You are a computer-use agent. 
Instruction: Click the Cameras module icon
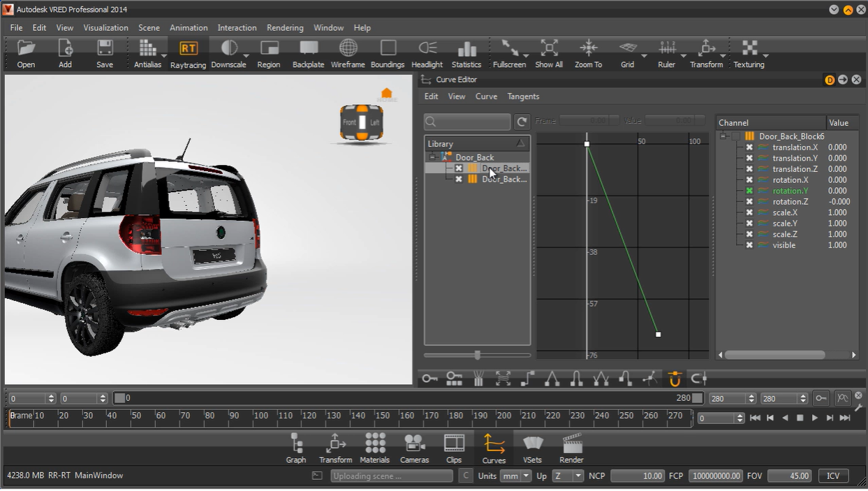(x=414, y=448)
